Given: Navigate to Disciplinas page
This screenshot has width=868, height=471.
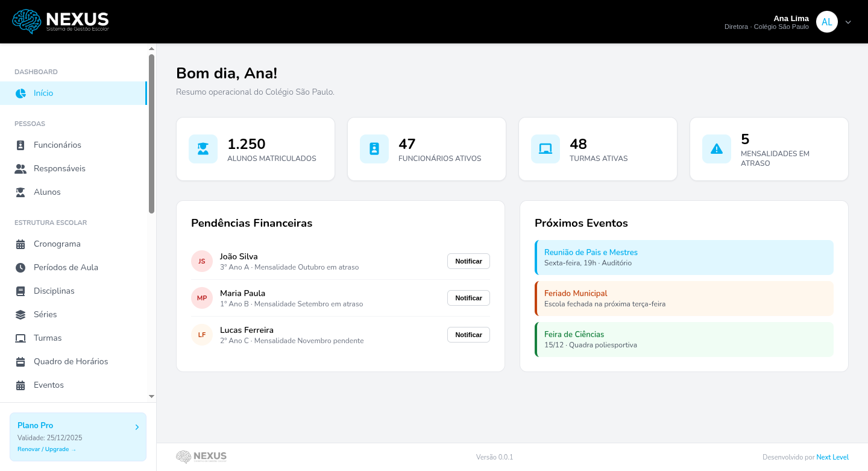Looking at the screenshot, I should coord(74,291).
